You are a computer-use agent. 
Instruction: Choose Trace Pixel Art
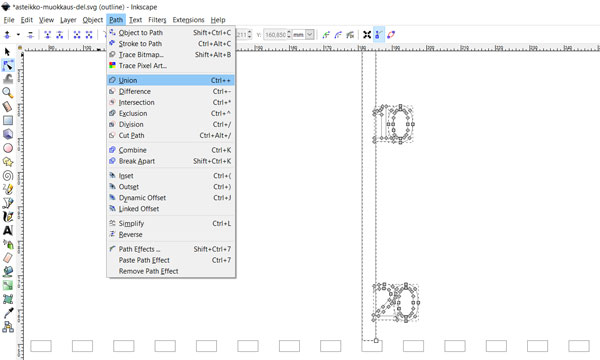pos(171,66)
